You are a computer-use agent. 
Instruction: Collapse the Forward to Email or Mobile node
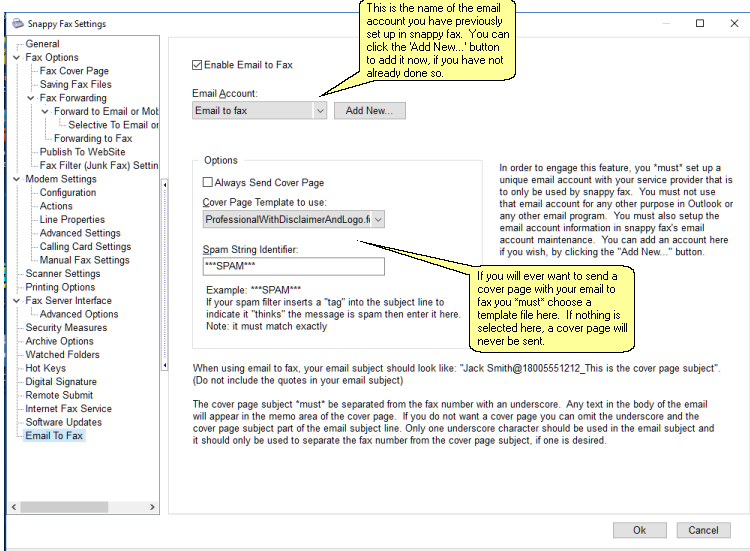(45, 111)
